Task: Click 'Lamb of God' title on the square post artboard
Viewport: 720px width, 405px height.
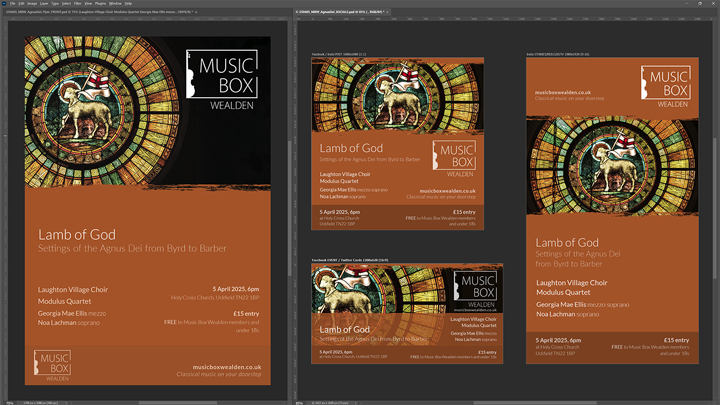Action: [351, 148]
